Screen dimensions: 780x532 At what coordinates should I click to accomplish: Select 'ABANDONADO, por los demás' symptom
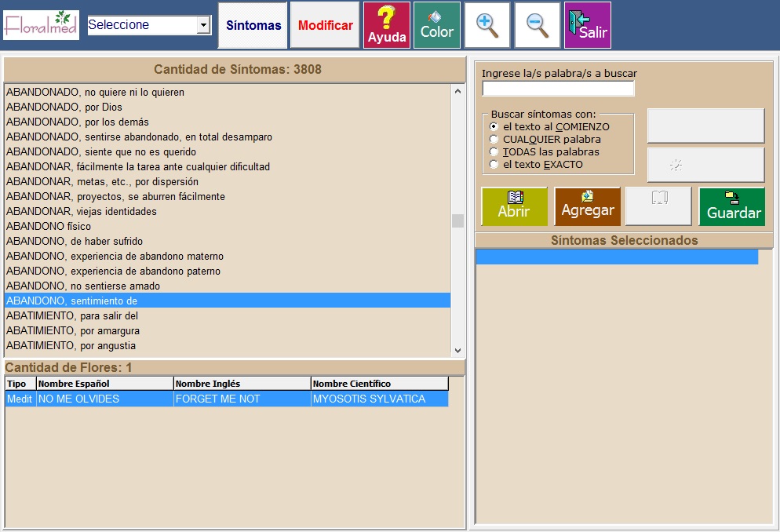click(x=228, y=122)
